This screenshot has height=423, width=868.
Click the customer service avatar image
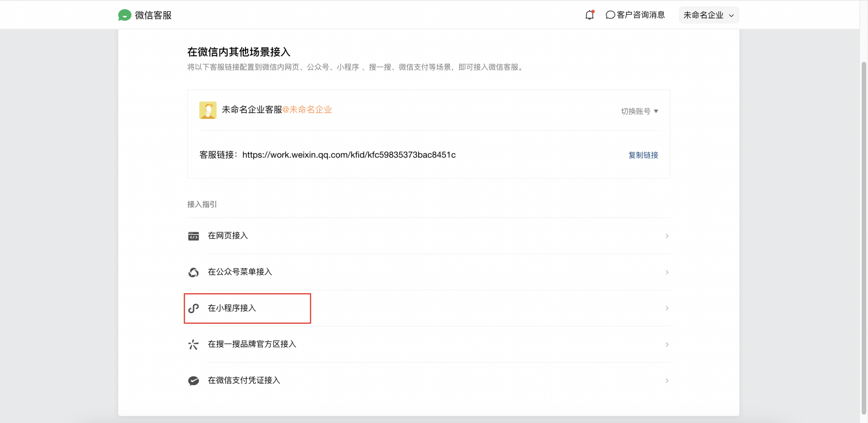pyautogui.click(x=208, y=110)
